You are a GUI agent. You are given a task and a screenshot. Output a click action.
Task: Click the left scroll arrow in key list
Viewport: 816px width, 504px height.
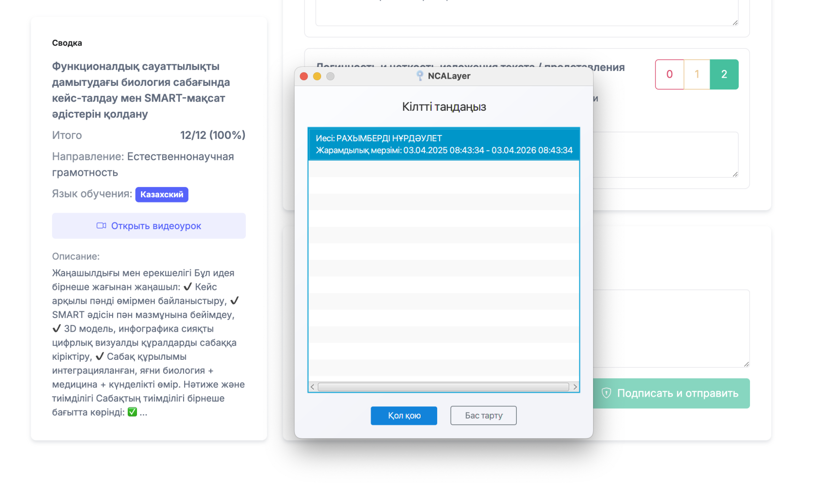pyautogui.click(x=312, y=387)
